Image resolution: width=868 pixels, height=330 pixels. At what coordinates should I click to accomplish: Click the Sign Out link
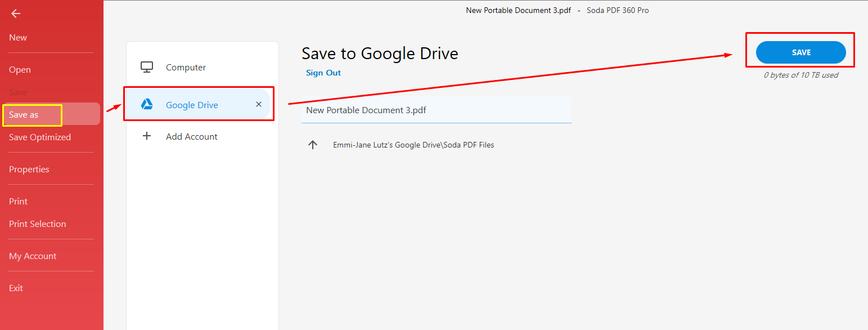(323, 73)
